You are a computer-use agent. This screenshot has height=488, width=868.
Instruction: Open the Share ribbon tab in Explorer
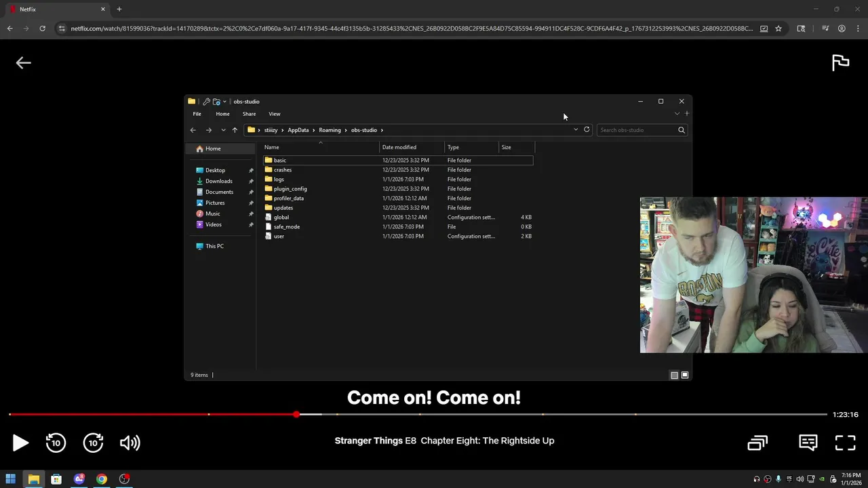click(x=249, y=114)
